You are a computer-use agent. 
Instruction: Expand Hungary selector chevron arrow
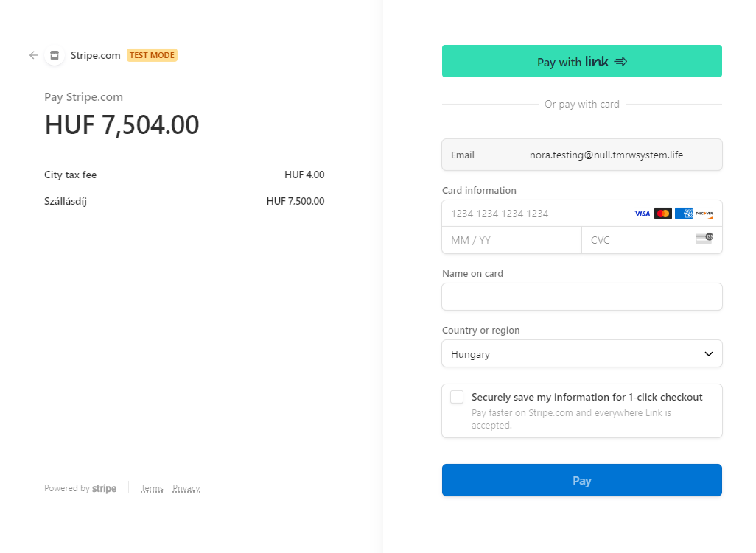point(709,354)
